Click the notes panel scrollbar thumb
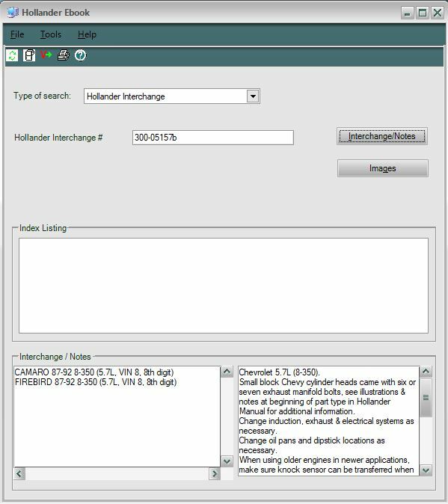This screenshot has width=448, height=504. click(426, 398)
